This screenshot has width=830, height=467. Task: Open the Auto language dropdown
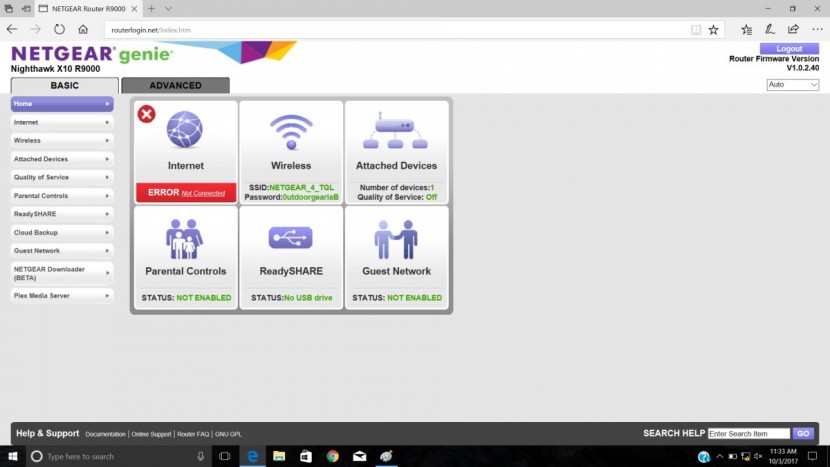pos(792,85)
